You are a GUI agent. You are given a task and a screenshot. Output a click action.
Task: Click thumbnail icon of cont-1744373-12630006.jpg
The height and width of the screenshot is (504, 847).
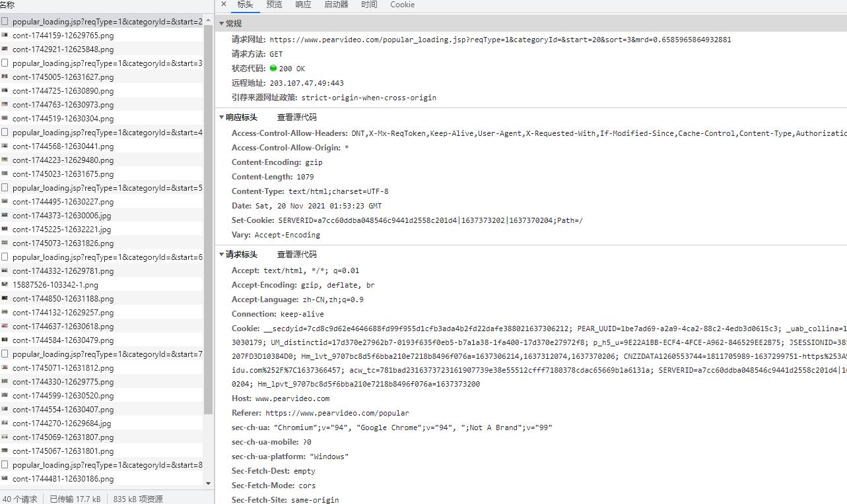click(5, 216)
